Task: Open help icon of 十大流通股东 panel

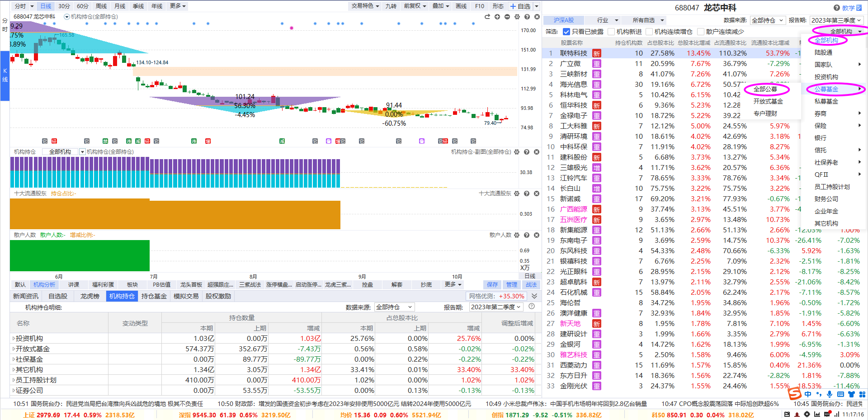Action: [527, 193]
